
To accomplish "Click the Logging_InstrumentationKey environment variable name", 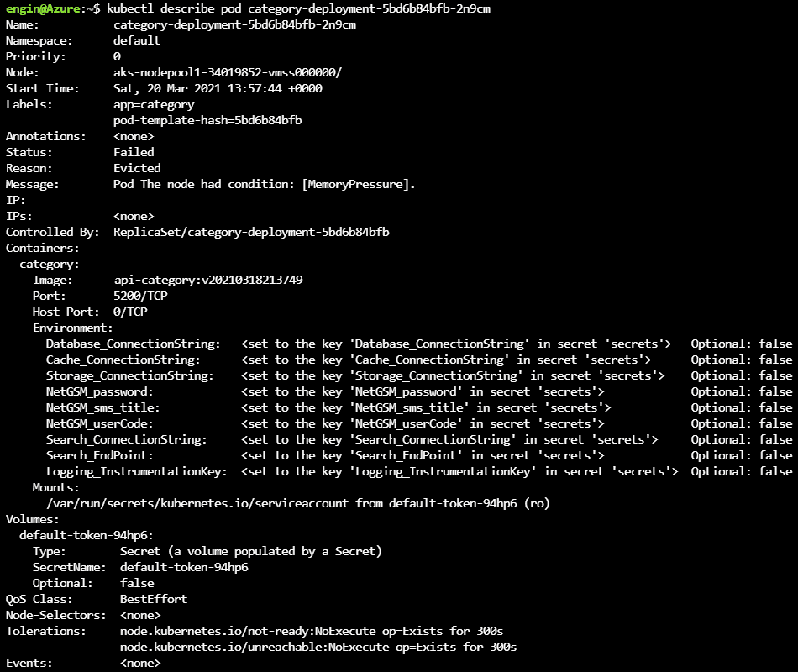I will (x=137, y=471).
